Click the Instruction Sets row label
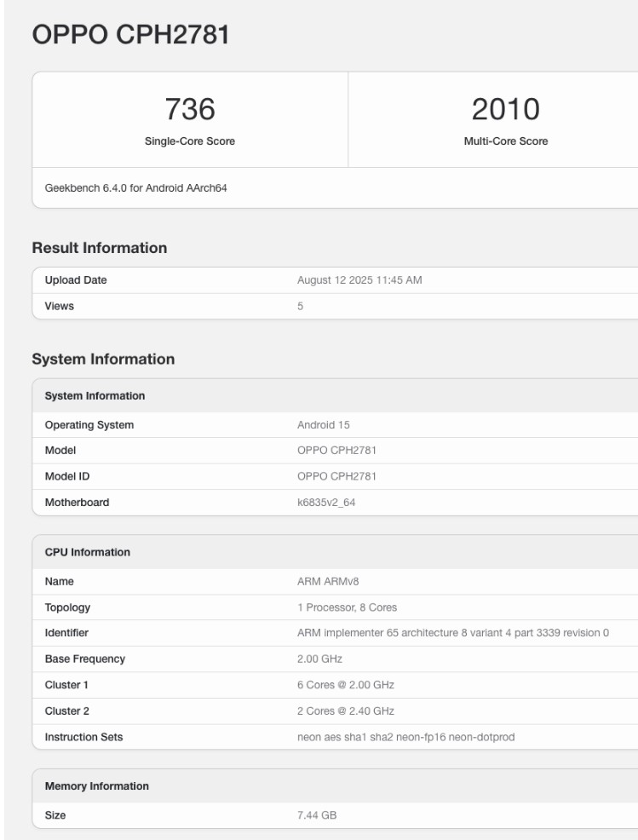Image resolution: width=638 pixels, height=840 pixels. pos(84,737)
